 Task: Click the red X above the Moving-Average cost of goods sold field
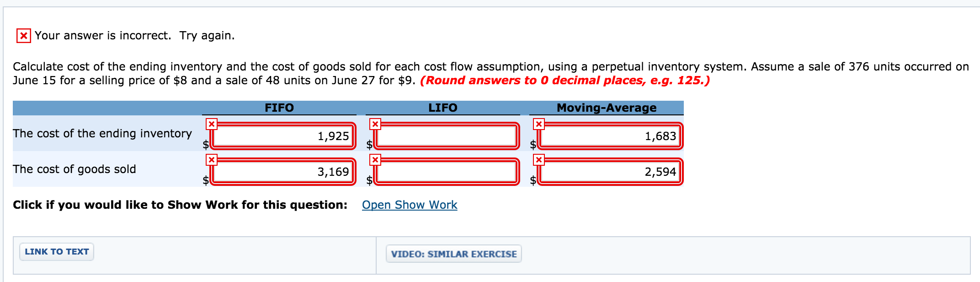tap(538, 159)
